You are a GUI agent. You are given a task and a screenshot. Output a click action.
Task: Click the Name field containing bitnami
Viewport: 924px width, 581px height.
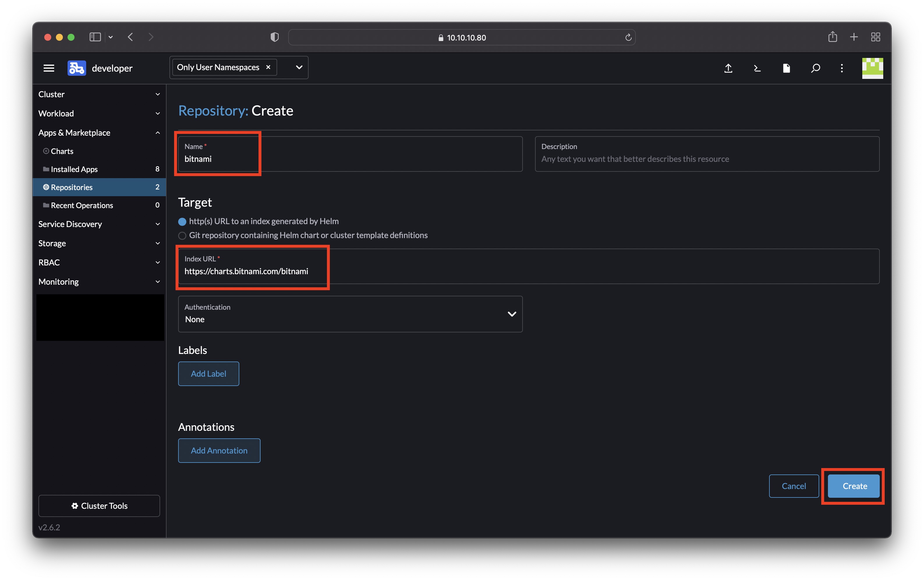click(x=350, y=154)
